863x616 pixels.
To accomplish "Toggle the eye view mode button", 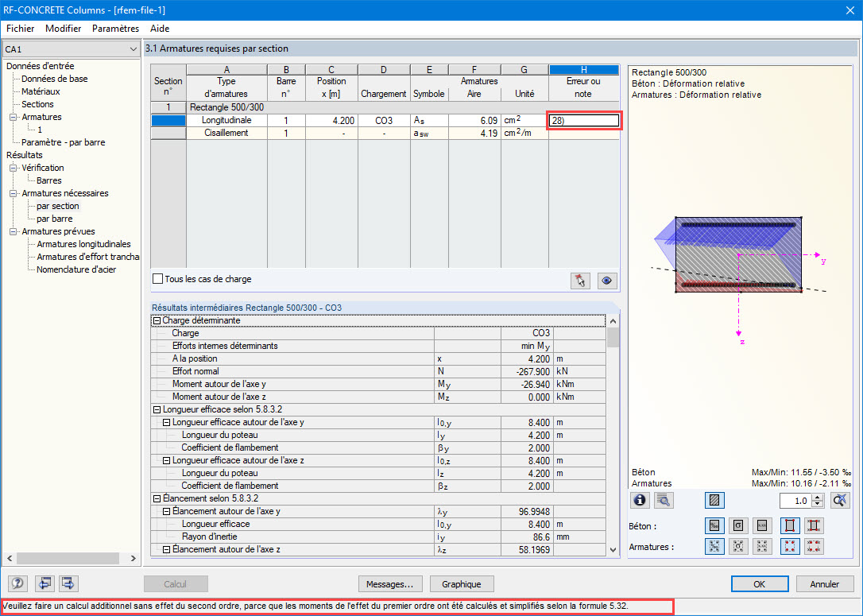I will pyautogui.click(x=606, y=281).
